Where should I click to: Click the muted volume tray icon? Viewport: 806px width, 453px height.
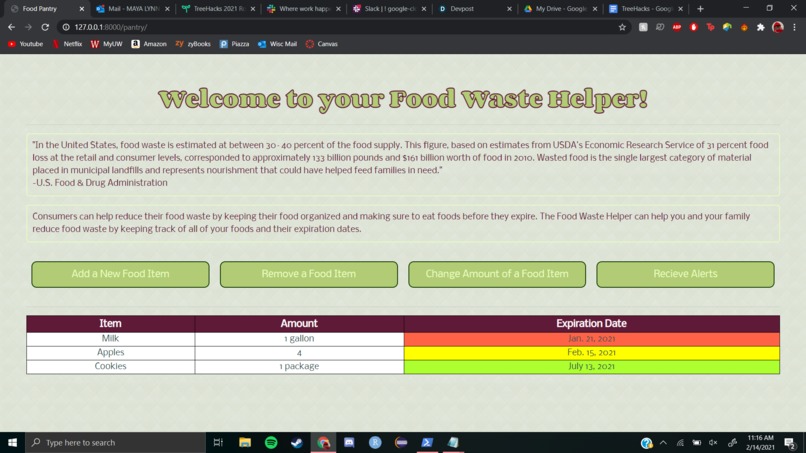click(713, 442)
